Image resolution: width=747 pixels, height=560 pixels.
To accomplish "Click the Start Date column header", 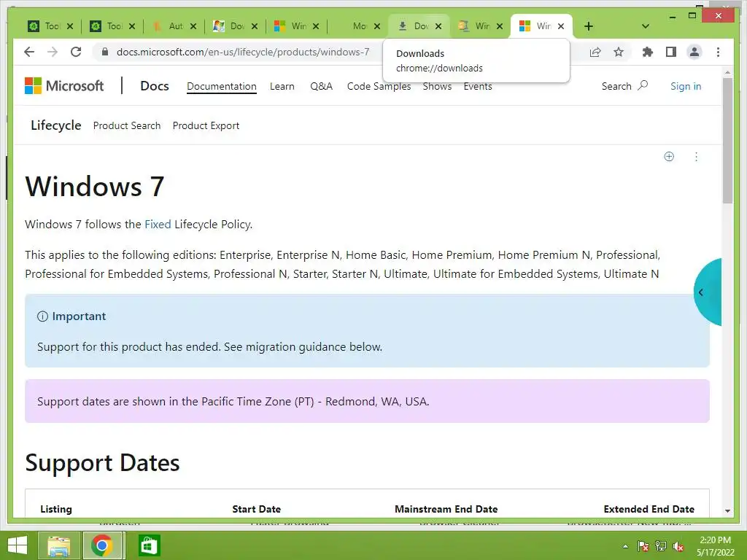I will tap(256, 509).
